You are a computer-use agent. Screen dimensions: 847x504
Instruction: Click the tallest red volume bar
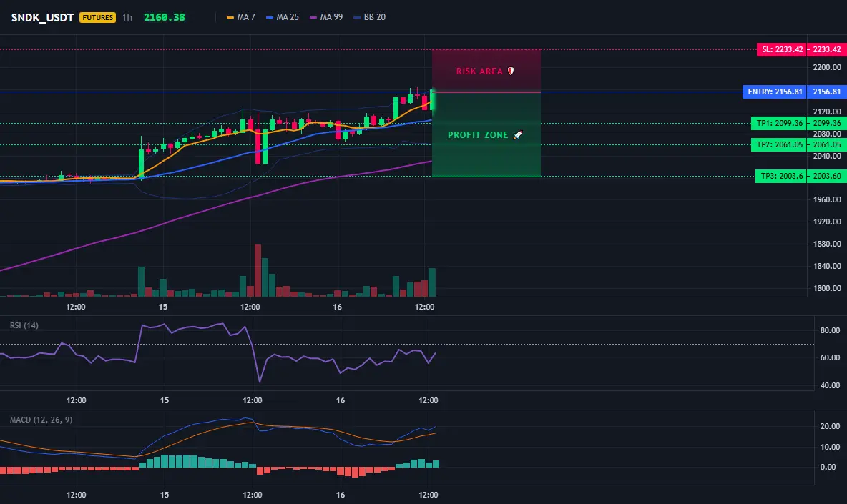[x=258, y=271]
